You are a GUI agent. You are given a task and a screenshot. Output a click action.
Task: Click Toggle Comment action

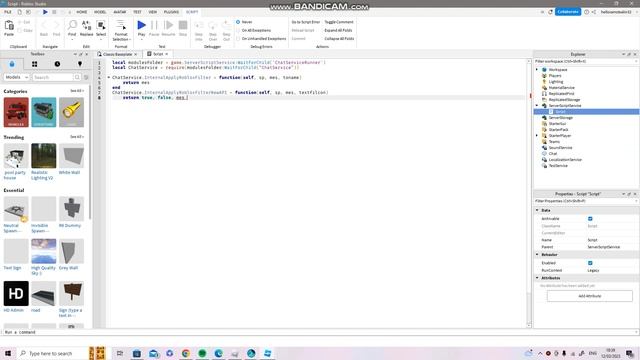coord(339,22)
